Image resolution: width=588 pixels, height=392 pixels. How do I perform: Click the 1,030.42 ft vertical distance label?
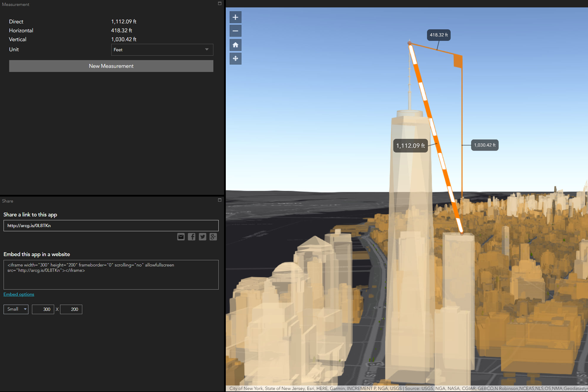(x=484, y=145)
